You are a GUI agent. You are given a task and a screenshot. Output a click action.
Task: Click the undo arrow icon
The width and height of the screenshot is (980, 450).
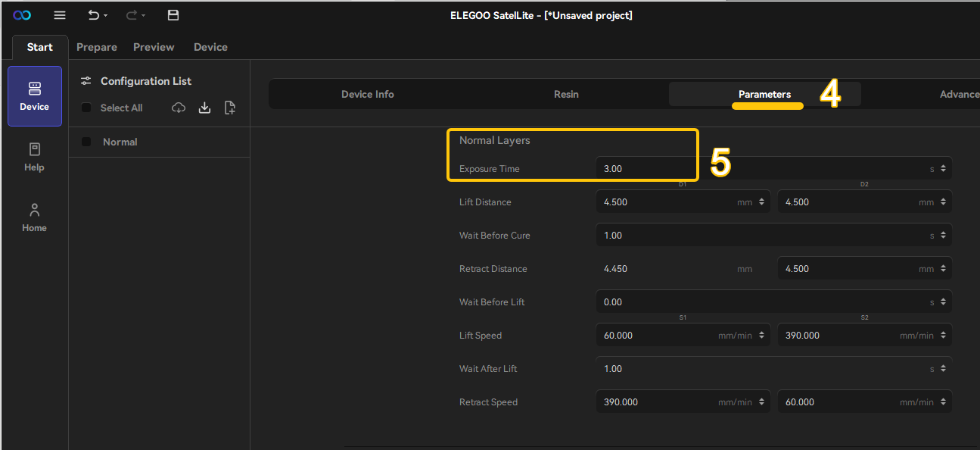[93, 15]
